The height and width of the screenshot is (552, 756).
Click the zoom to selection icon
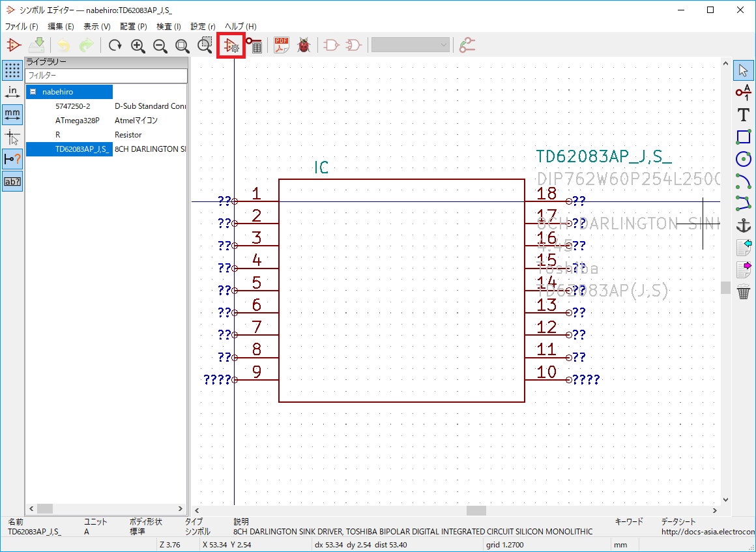[205, 46]
